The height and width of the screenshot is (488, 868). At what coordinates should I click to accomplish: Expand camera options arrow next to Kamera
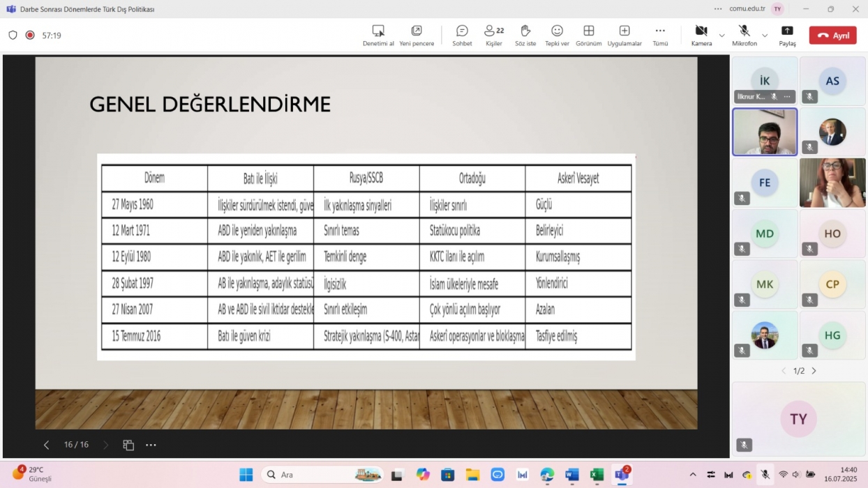[721, 35]
